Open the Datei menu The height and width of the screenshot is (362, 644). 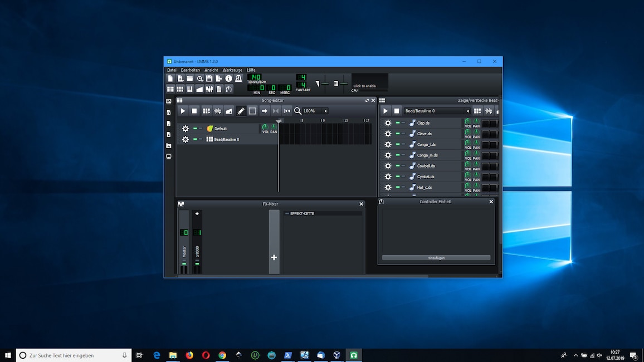point(172,70)
